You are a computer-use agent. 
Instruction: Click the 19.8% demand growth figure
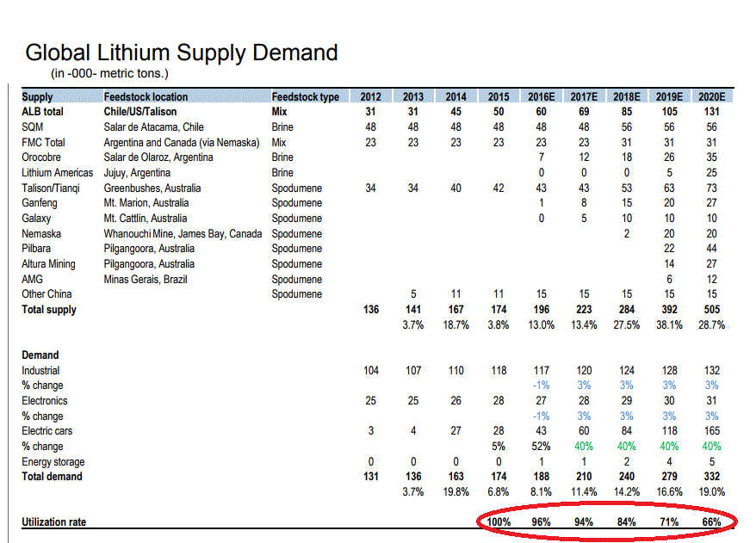pos(456,492)
